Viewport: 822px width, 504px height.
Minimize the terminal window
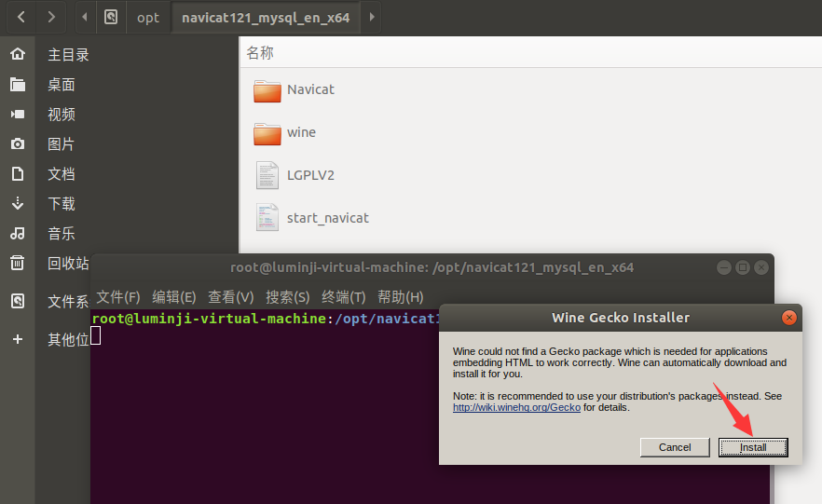click(x=724, y=267)
